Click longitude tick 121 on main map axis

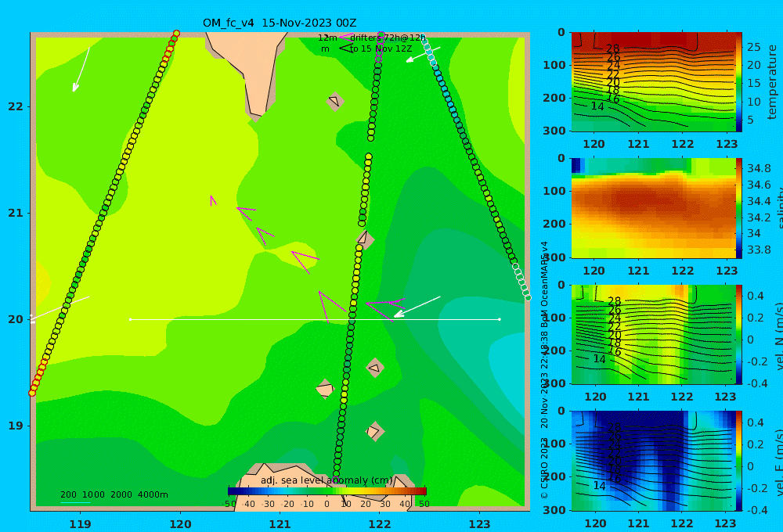pos(280,524)
